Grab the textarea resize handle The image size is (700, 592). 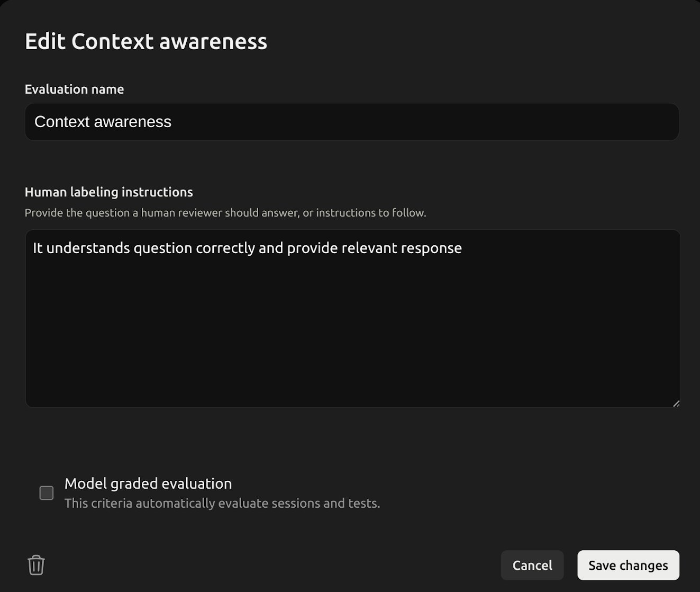click(x=676, y=403)
